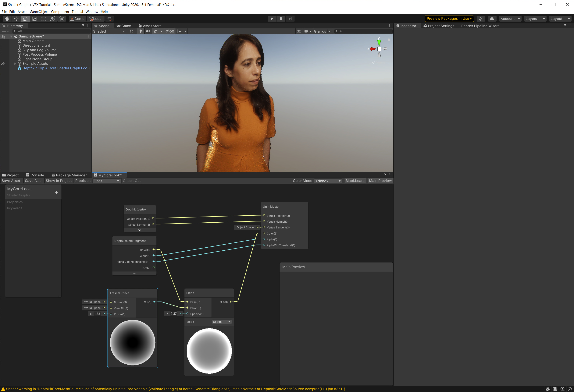Open the cloud services icon

pos(492,19)
